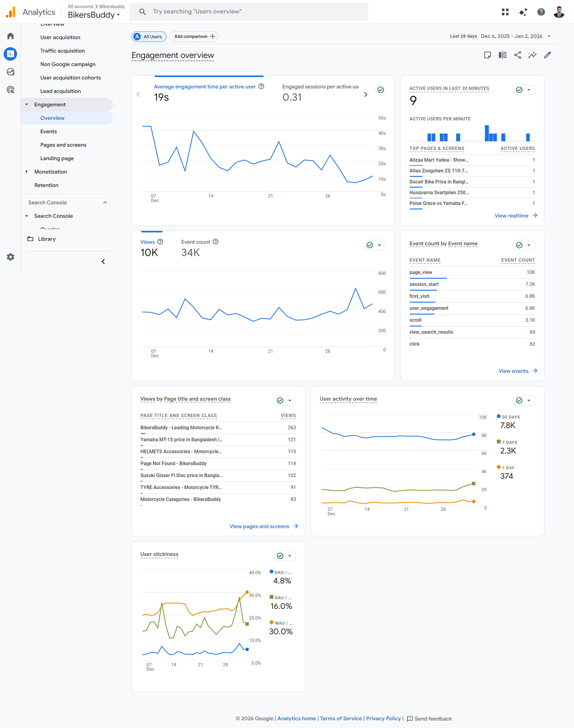574x728 pixels.
Task: Open the Explore icon in sidebar
Action: coord(10,72)
